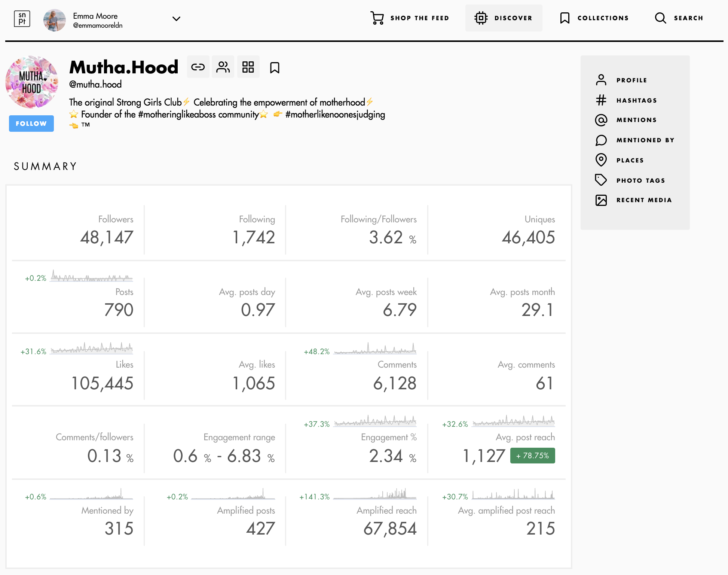Click the Avg. post reach sparkline

coord(514,421)
